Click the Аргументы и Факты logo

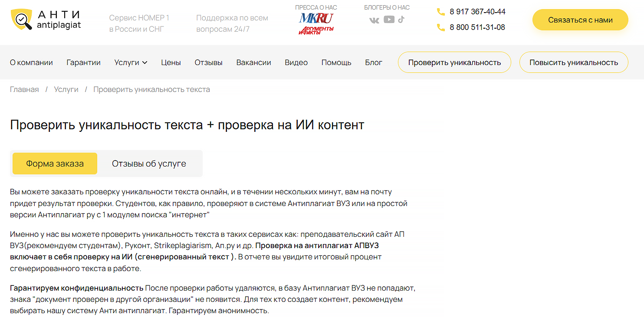point(316,29)
